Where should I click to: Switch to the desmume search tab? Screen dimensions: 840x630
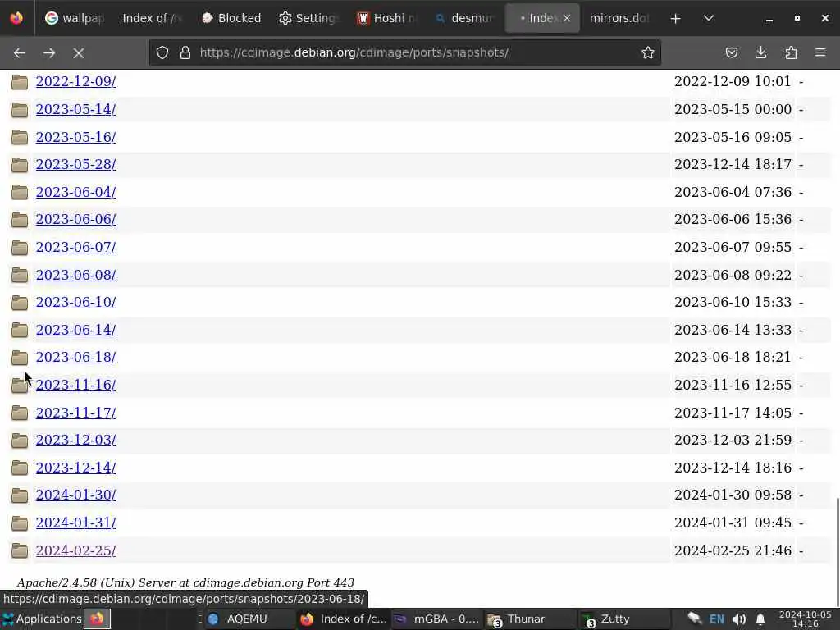click(464, 18)
